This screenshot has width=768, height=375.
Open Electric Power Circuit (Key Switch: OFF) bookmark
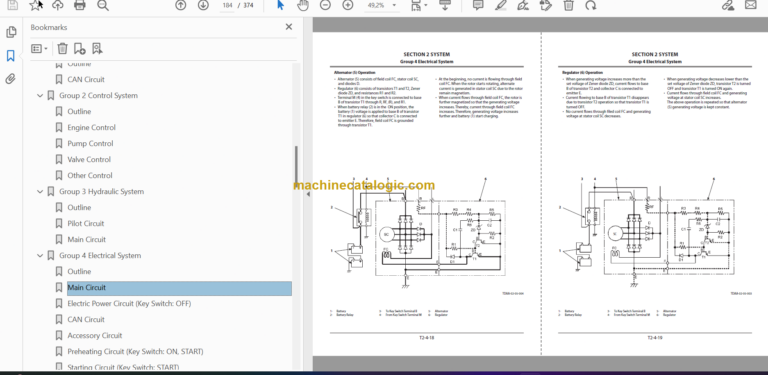[x=129, y=304]
